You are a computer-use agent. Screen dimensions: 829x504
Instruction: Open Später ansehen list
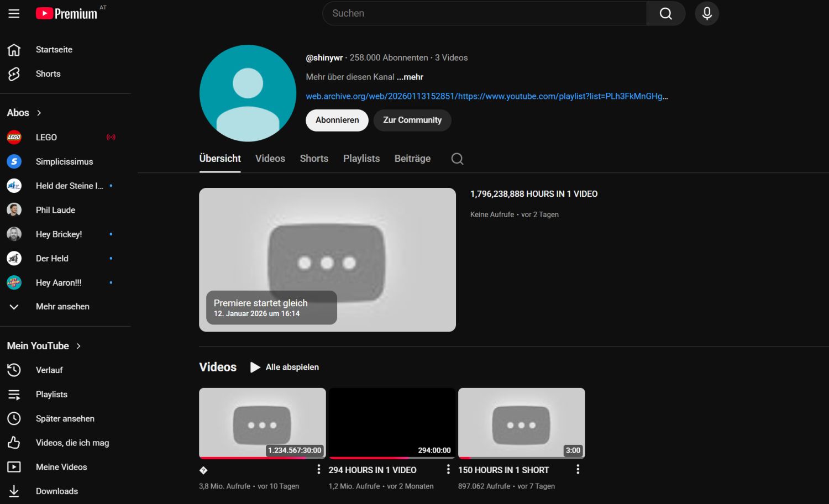point(65,419)
